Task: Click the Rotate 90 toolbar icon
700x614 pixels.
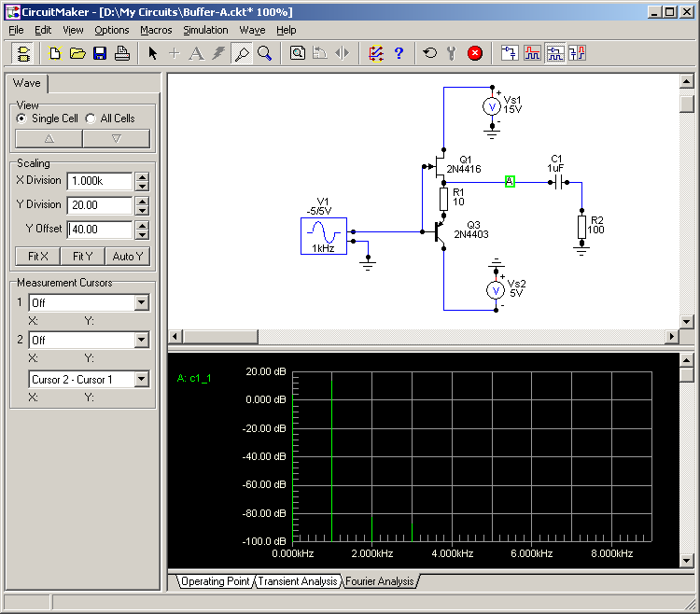Action: pyautogui.click(x=319, y=53)
